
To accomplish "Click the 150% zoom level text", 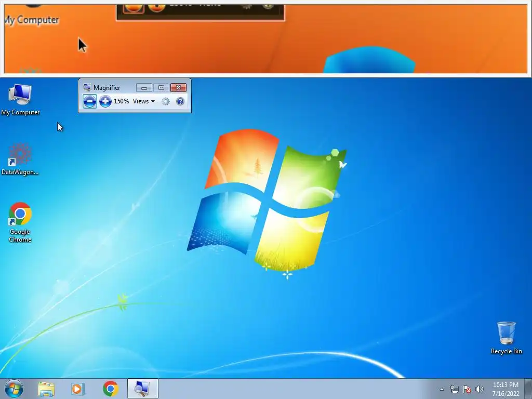I will 121,101.
